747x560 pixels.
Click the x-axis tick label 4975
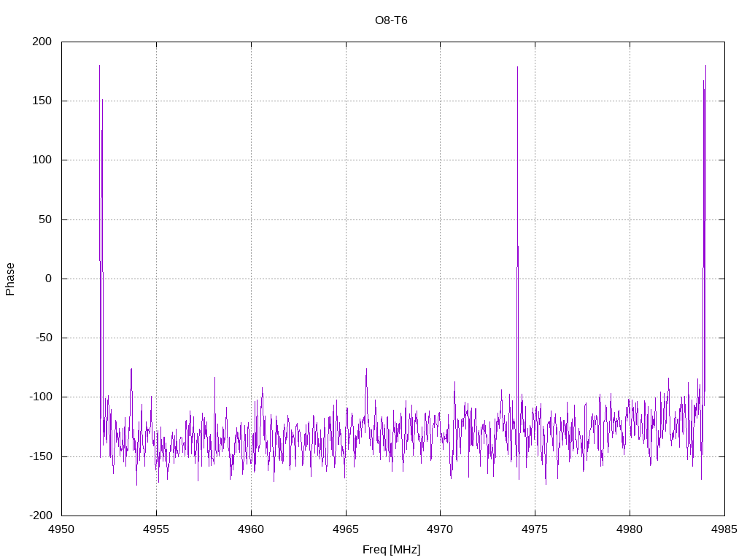(x=535, y=529)
